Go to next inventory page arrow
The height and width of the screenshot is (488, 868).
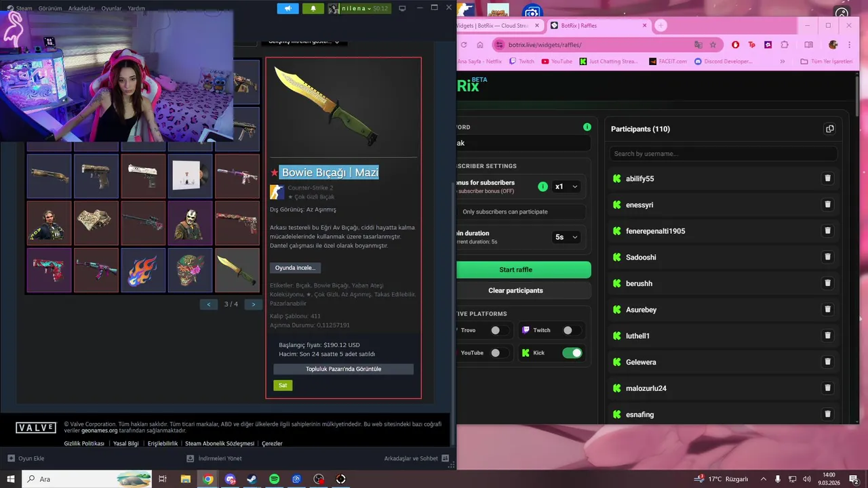coord(254,304)
